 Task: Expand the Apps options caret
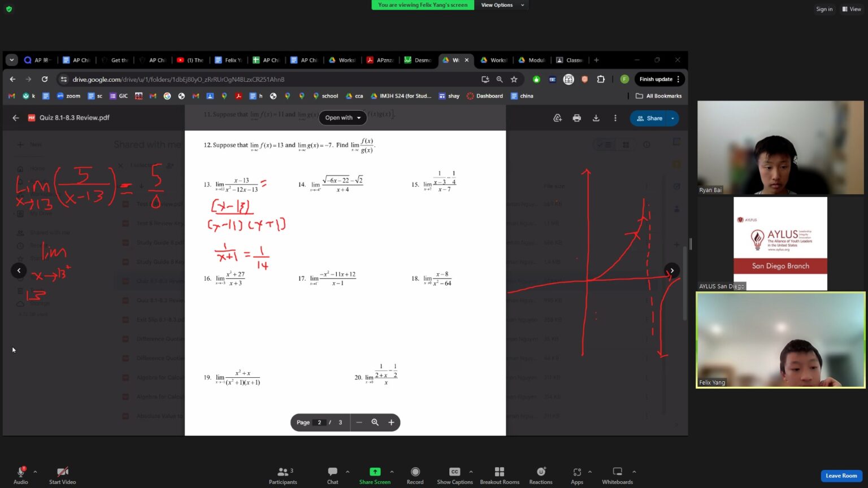(x=589, y=472)
